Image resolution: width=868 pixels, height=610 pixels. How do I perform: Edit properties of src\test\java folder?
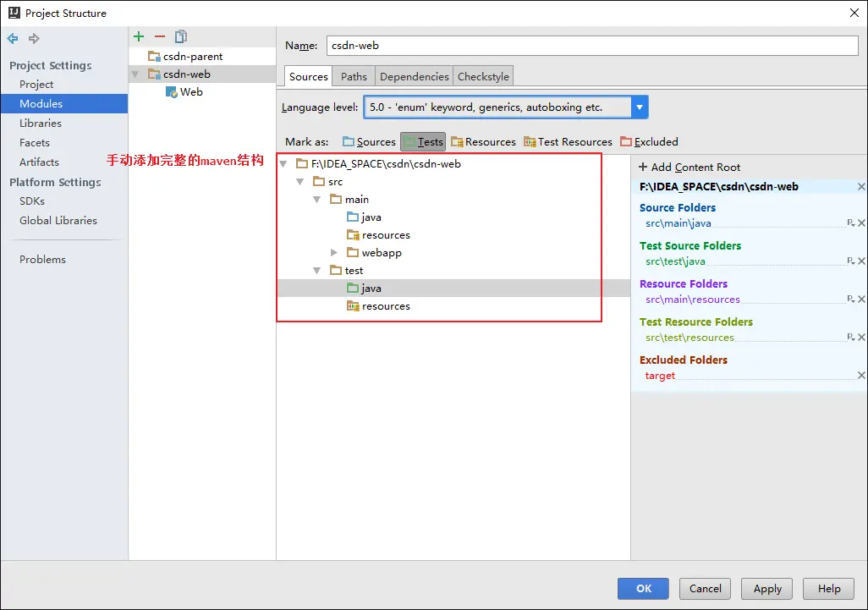(851, 261)
